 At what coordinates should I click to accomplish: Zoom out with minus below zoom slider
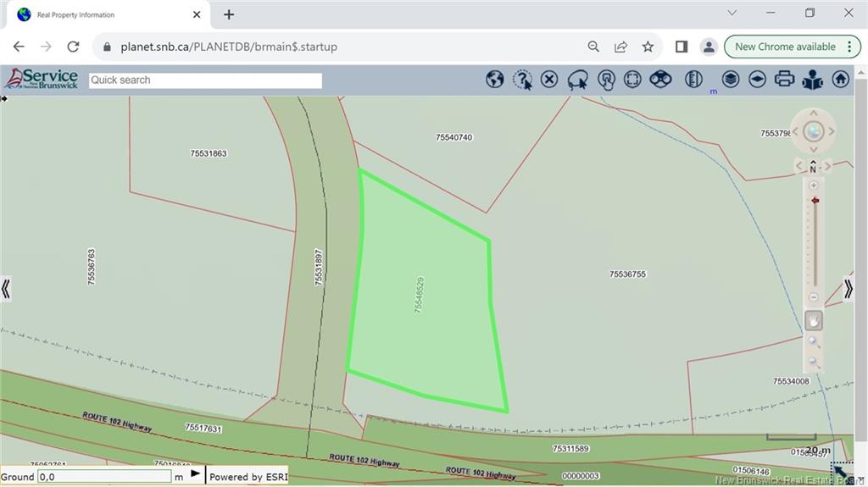(813, 297)
